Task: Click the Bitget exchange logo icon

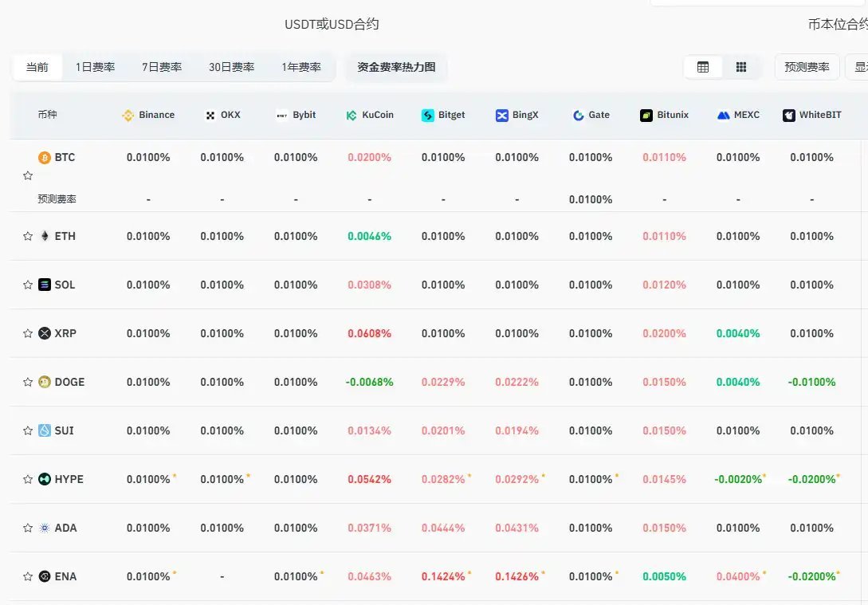Action: click(x=428, y=115)
